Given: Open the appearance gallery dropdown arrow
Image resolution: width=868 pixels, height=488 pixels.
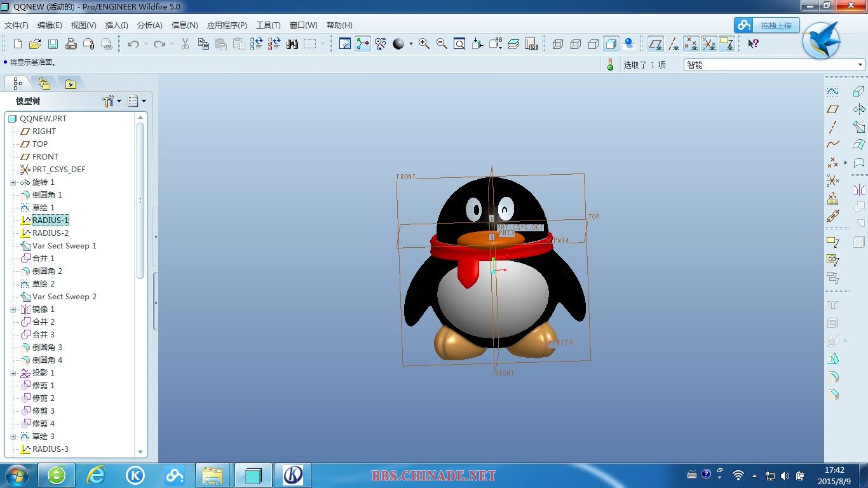Looking at the screenshot, I should click(410, 44).
